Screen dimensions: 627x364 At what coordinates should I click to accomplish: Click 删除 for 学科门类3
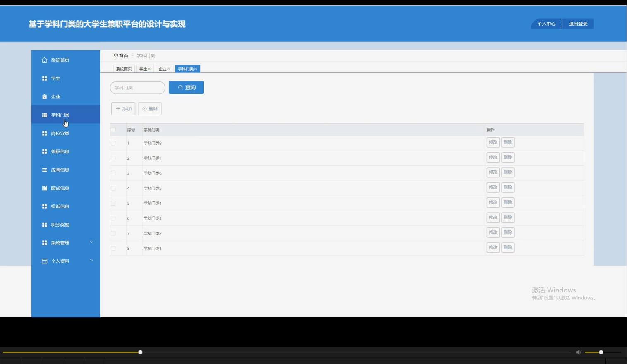pyautogui.click(x=508, y=217)
